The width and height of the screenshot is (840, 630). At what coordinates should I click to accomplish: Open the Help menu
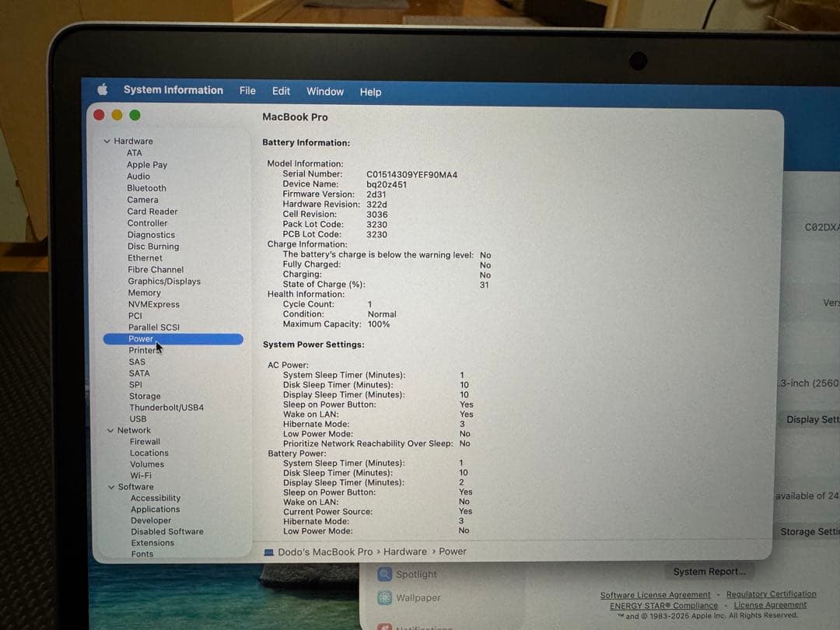point(370,92)
